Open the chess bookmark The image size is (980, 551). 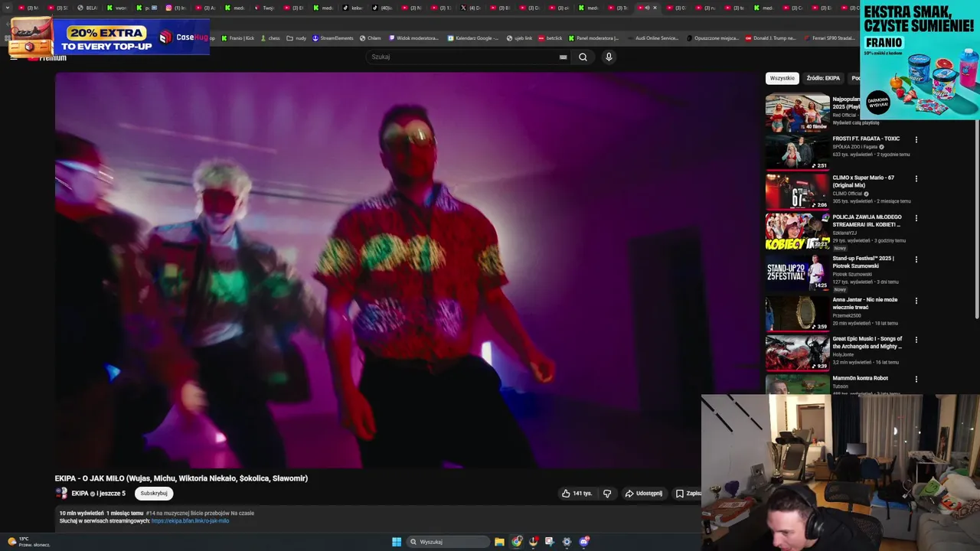(270, 37)
